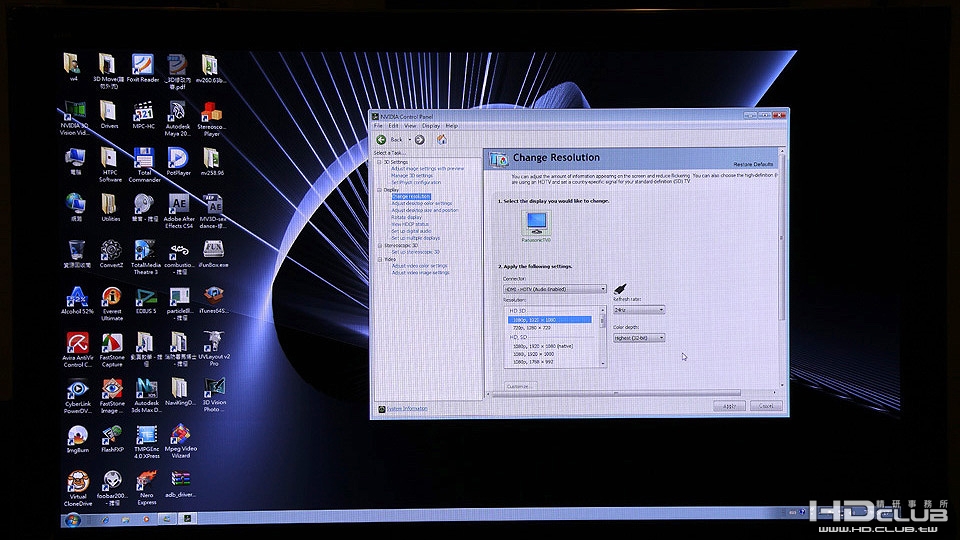Click the Back arrow in NVIDIA Control Panel
The height and width of the screenshot is (540, 960).
(381, 140)
